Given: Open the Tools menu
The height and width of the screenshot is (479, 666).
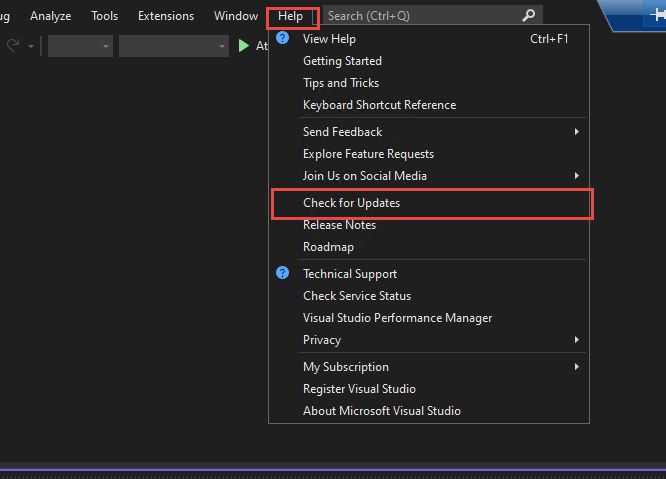Looking at the screenshot, I should pyautogui.click(x=104, y=16).
